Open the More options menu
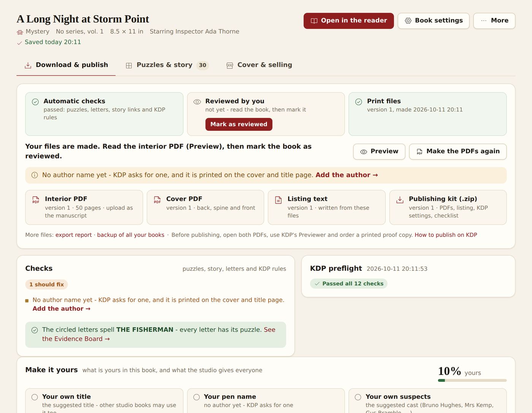This screenshot has width=532, height=413. click(494, 21)
